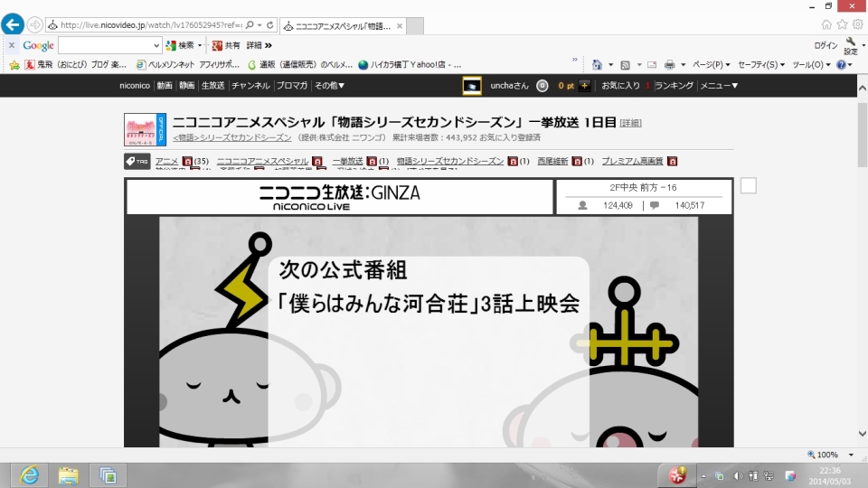The image size is (868, 488).
Task: Click the printer icon
Action: point(670,65)
